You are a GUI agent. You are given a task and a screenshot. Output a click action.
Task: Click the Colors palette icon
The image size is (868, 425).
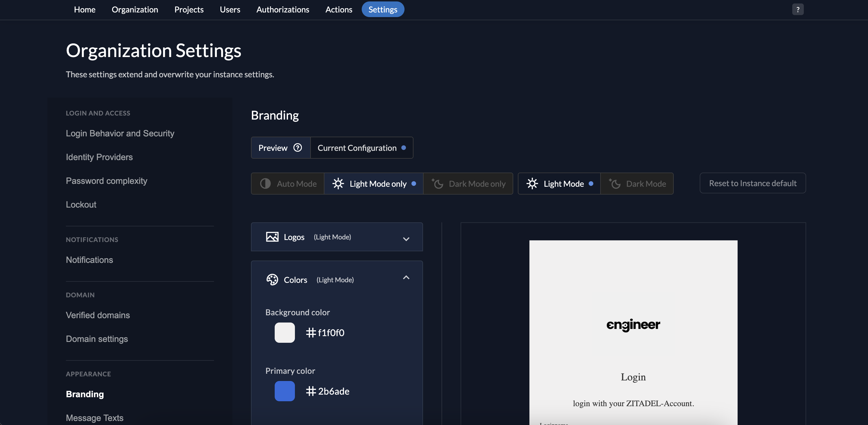(272, 279)
